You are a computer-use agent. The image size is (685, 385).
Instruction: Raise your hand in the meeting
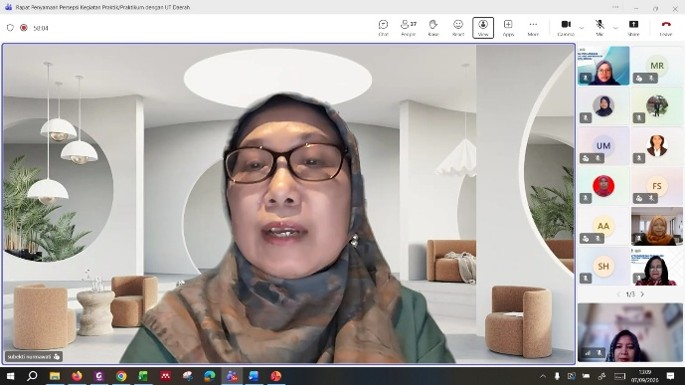pos(433,28)
